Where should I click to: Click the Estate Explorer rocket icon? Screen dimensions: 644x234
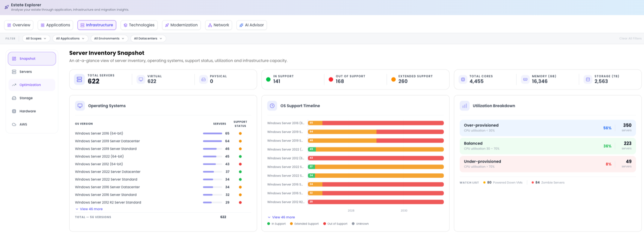pyautogui.click(x=6, y=7)
